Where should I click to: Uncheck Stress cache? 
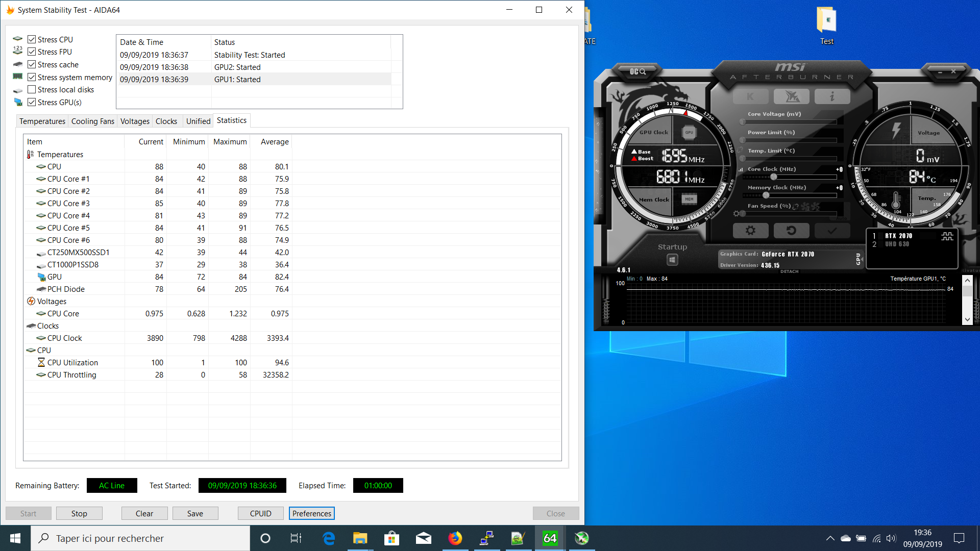tap(32, 64)
